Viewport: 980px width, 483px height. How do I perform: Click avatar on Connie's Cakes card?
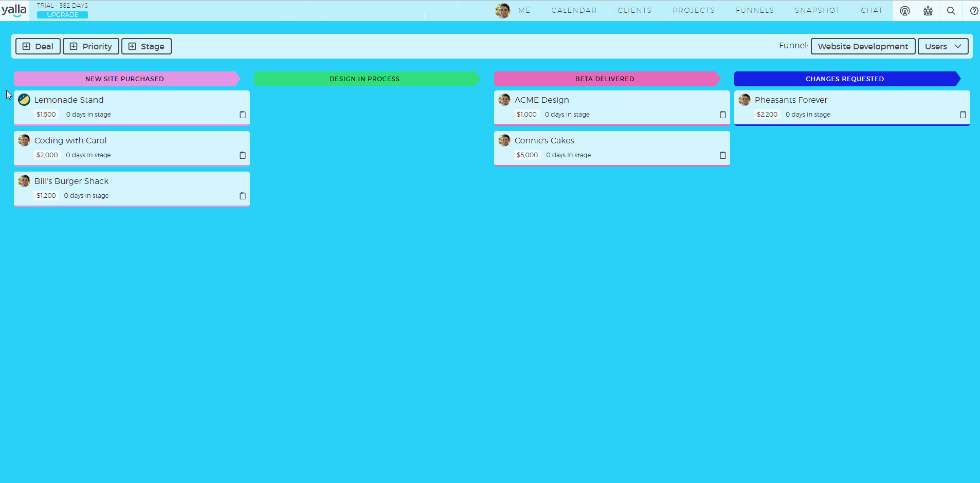[x=504, y=140]
